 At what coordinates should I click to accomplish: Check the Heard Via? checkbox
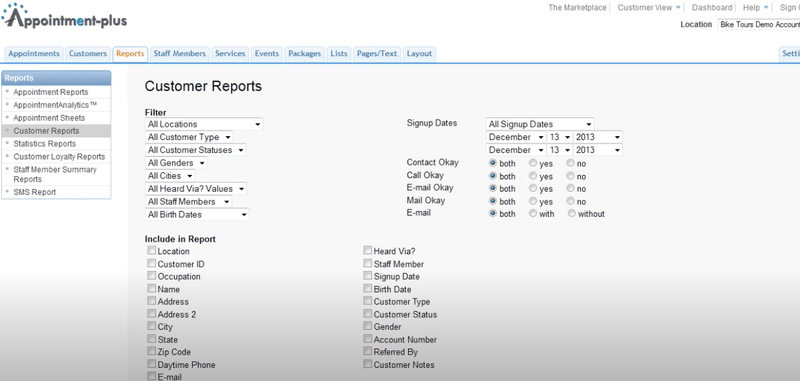coord(368,250)
